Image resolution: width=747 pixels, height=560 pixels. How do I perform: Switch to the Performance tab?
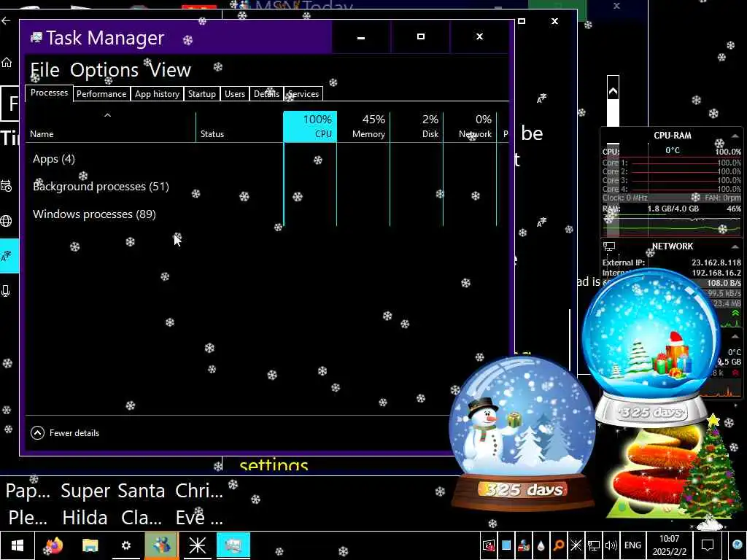[101, 94]
